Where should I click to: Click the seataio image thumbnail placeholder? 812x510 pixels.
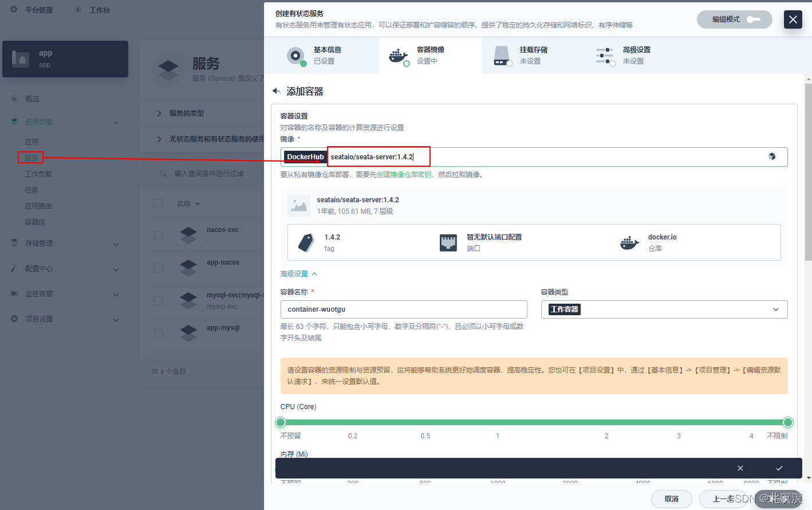[299, 205]
